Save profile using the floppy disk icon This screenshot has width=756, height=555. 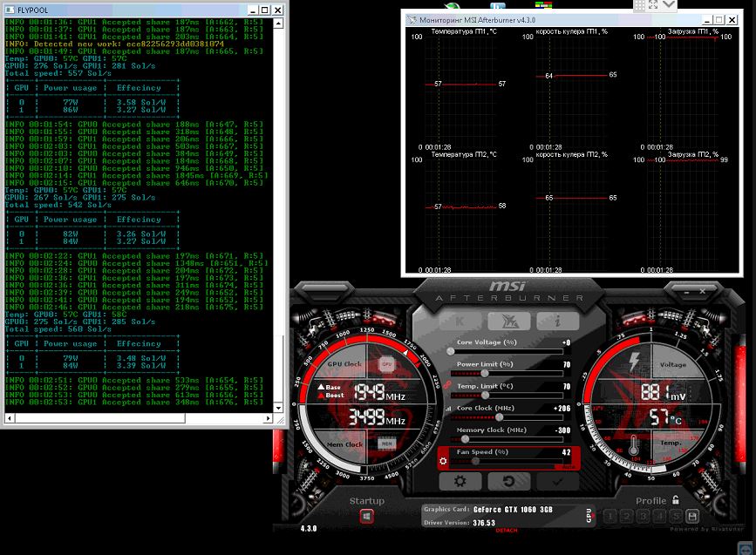(x=692, y=516)
